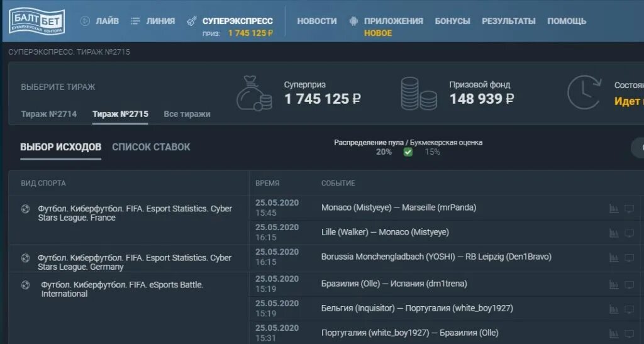
Task: Click the 25.05.2020 15:31 time cell
Action: [x=277, y=333]
